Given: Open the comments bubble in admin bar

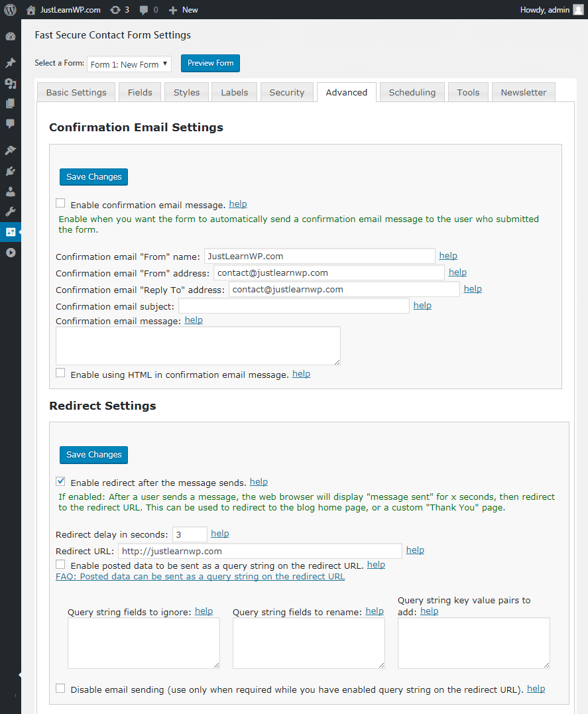Looking at the screenshot, I should click(149, 9).
